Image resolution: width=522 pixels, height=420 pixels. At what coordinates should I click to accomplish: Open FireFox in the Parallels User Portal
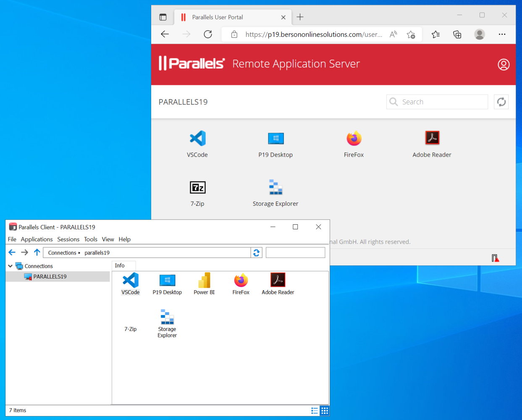(354, 144)
